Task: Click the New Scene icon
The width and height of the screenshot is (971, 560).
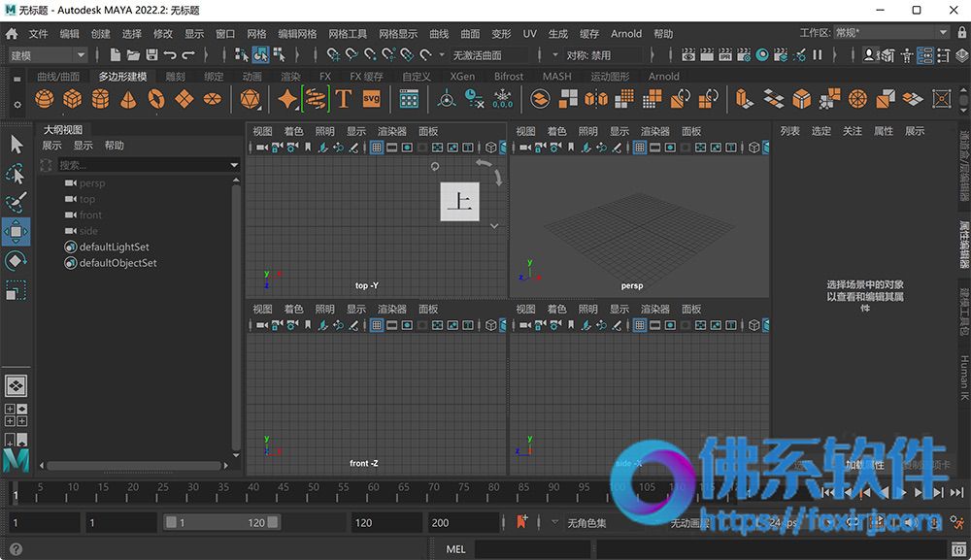Action: pyautogui.click(x=116, y=55)
